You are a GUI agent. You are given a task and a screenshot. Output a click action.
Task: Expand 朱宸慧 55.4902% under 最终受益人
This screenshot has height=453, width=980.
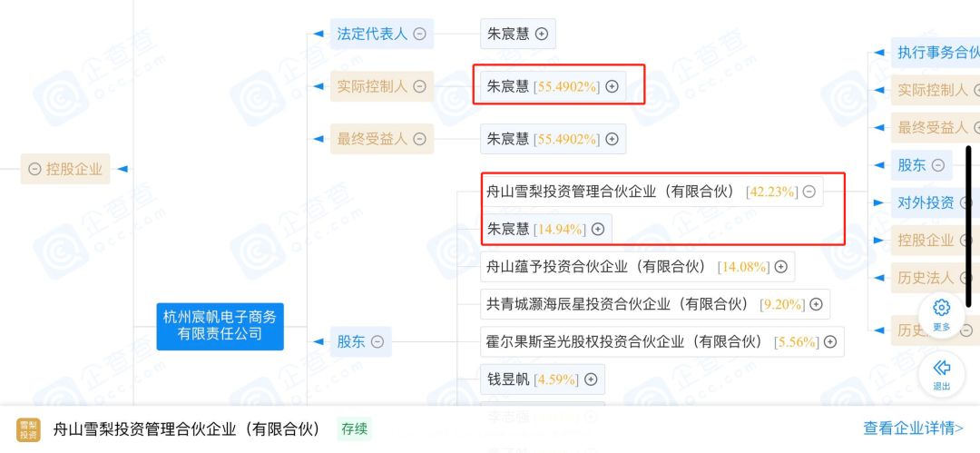pos(612,139)
